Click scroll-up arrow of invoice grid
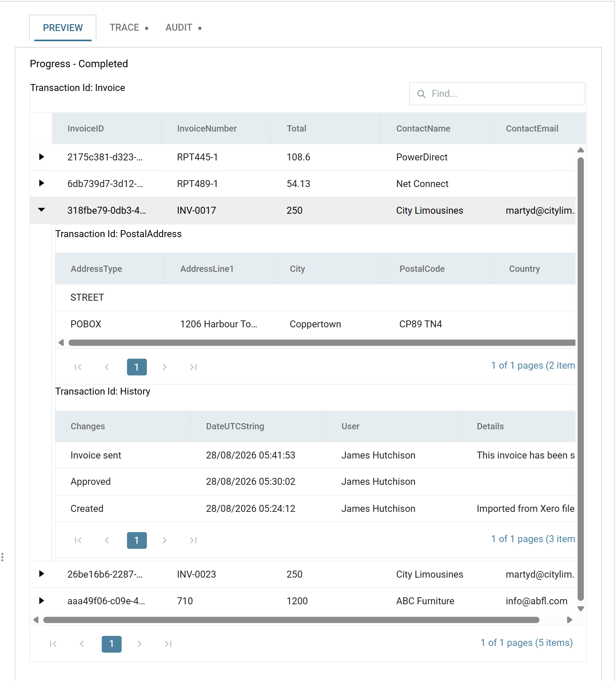 coord(581,150)
